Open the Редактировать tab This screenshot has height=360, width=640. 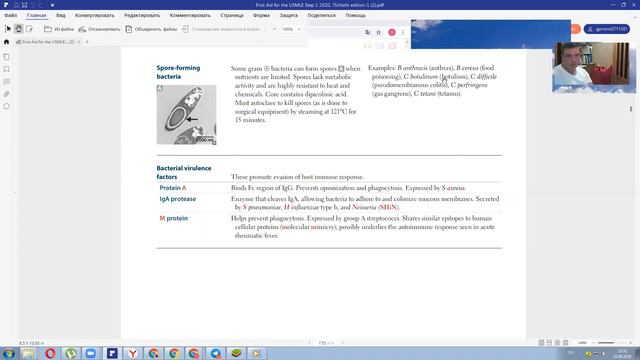point(142,15)
